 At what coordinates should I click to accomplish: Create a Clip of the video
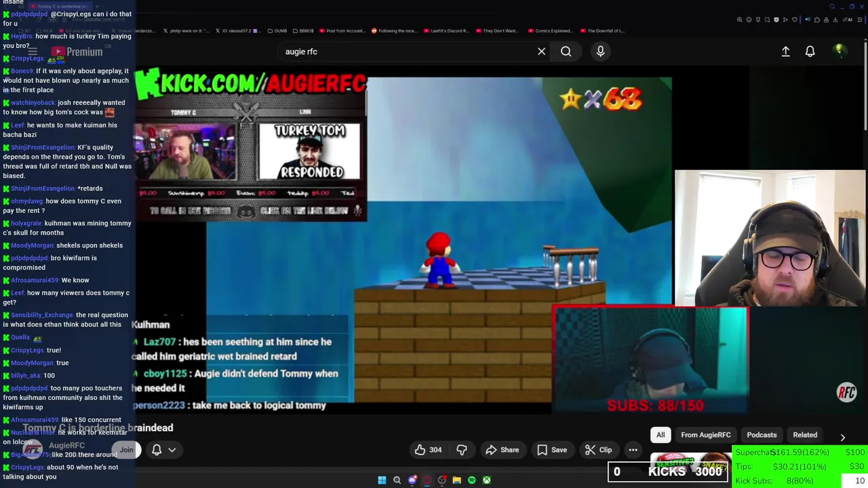598,450
